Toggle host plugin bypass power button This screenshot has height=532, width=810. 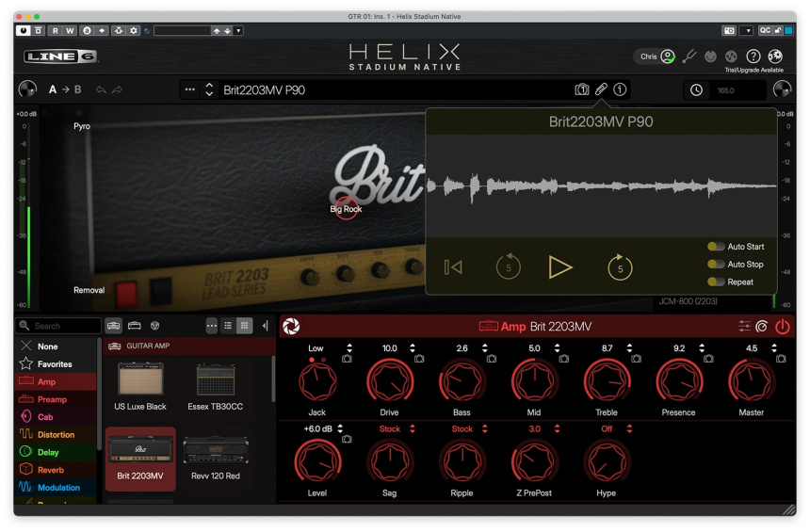24,30
